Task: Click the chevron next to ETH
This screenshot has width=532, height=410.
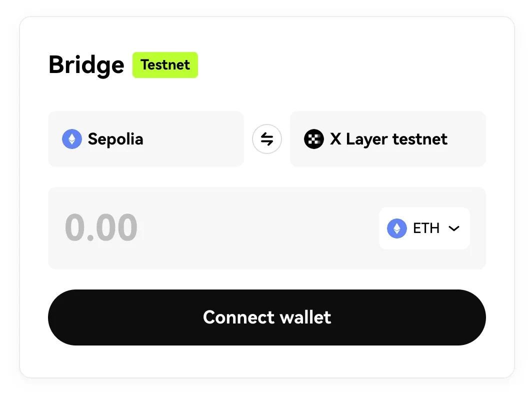Action: coord(454,228)
